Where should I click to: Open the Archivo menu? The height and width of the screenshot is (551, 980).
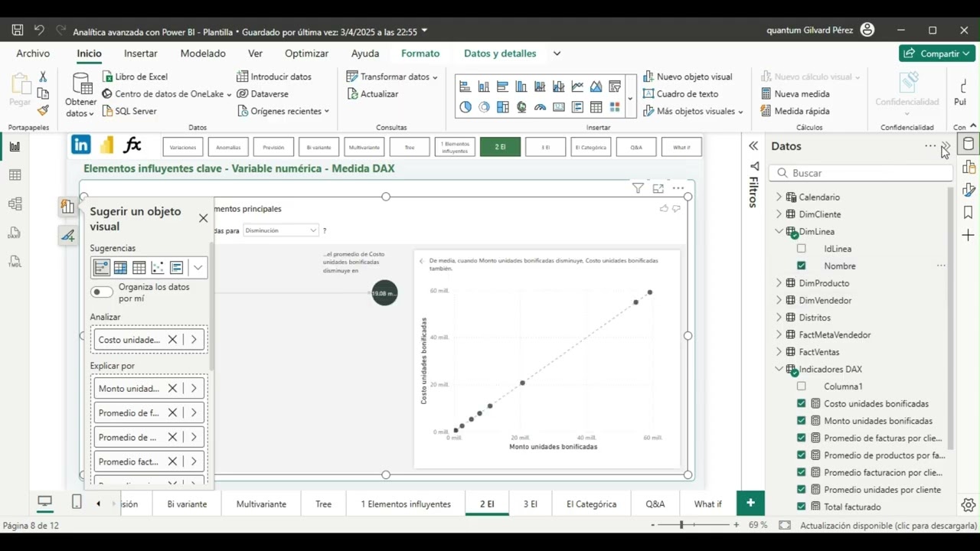[33, 54]
